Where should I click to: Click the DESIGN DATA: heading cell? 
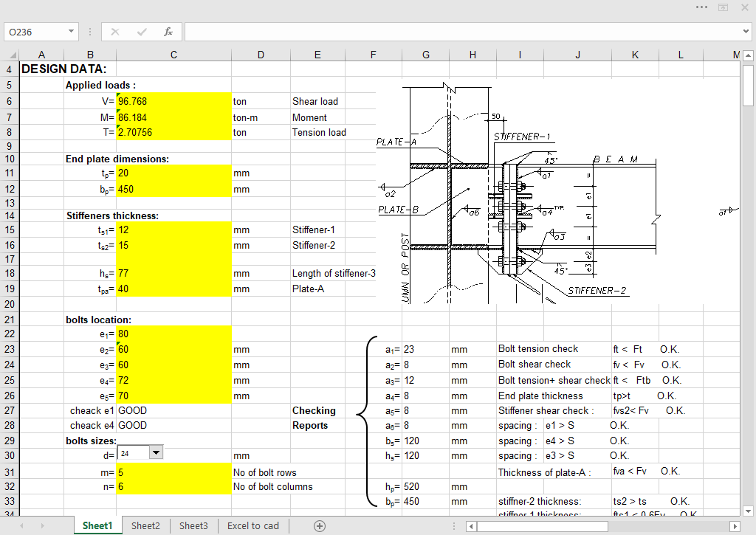pyautogui.click(x=63, y=69)
